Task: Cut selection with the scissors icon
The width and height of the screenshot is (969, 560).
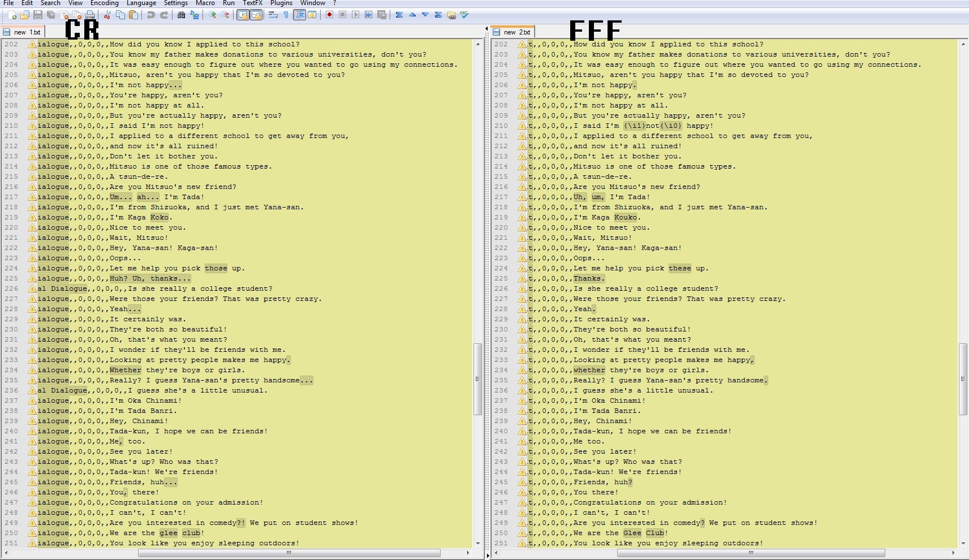Action: tap(107, 15)
